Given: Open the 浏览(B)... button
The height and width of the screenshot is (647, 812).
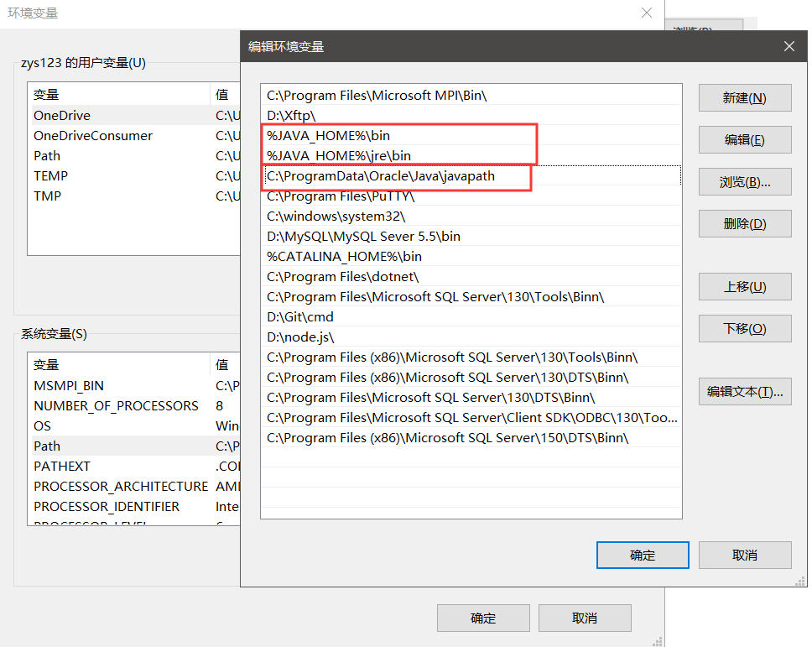Looking at the screenshot, I should pyautogui.click(x=745, y=182).
